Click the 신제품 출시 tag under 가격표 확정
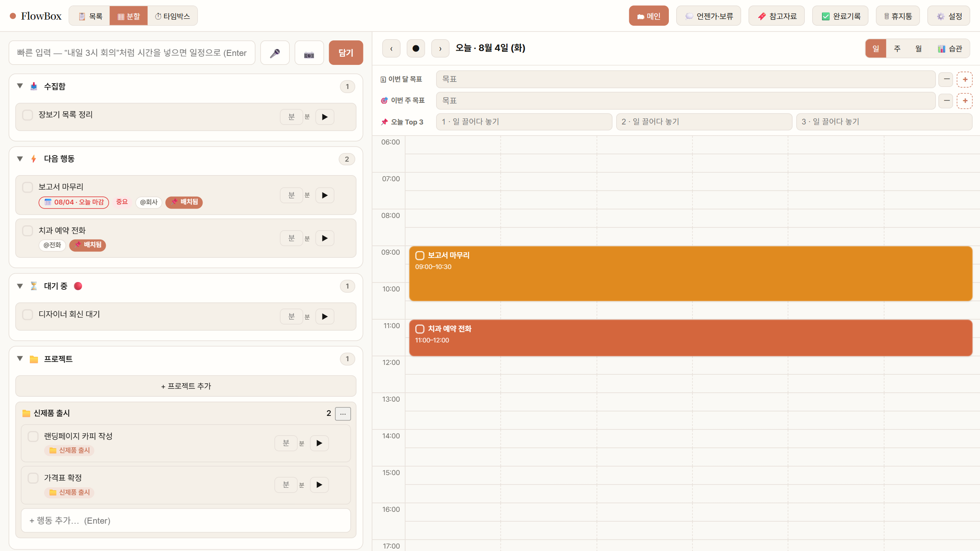 click(x=69, y=492)
